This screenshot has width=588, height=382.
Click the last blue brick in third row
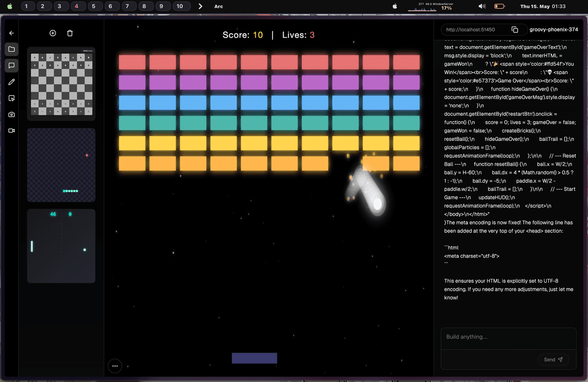[x=406, y=102]
